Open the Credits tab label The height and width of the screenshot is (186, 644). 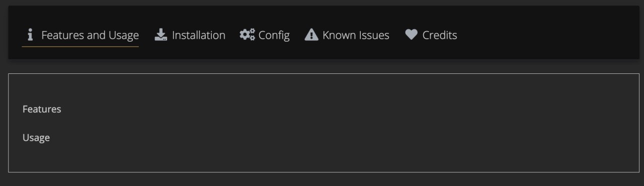click(x=440, y=35)
